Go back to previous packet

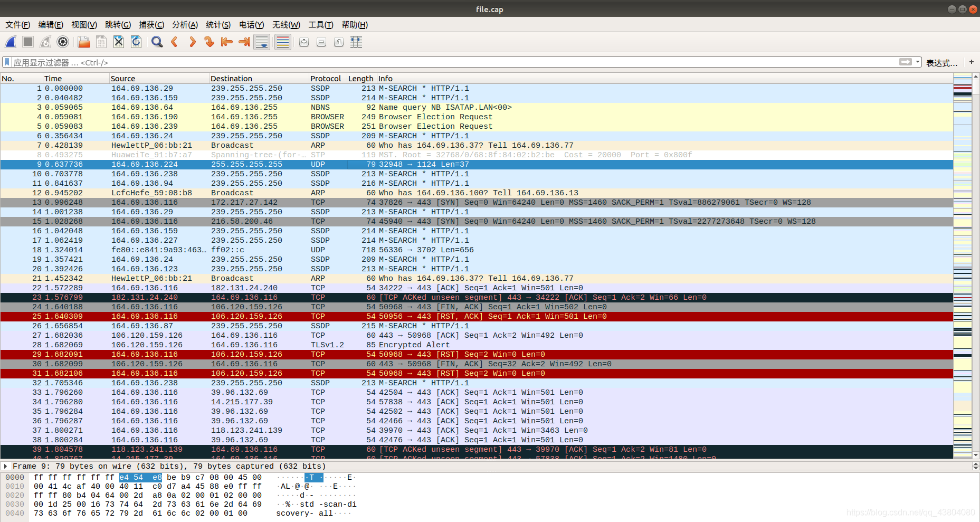coord(175,42)
